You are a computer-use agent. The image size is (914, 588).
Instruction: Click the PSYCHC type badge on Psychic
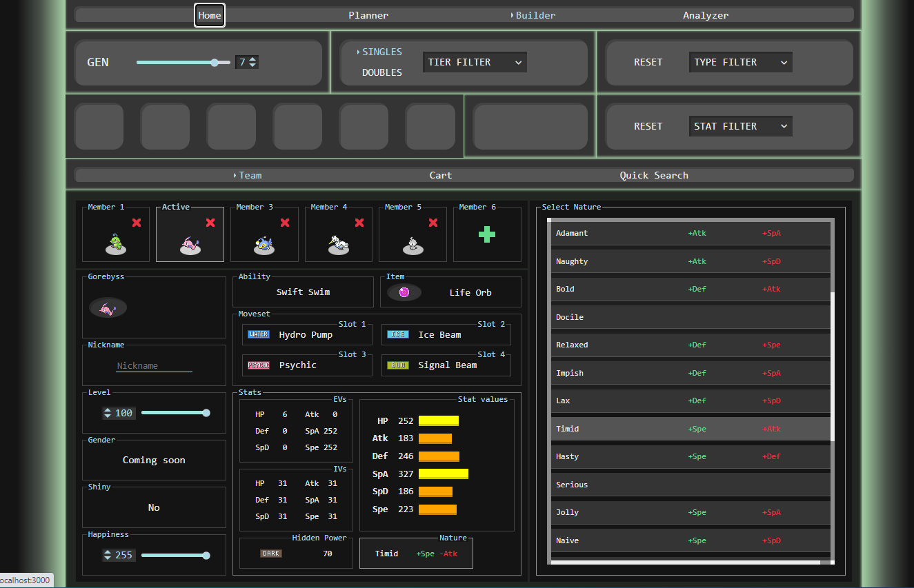(x=259, y=365)
